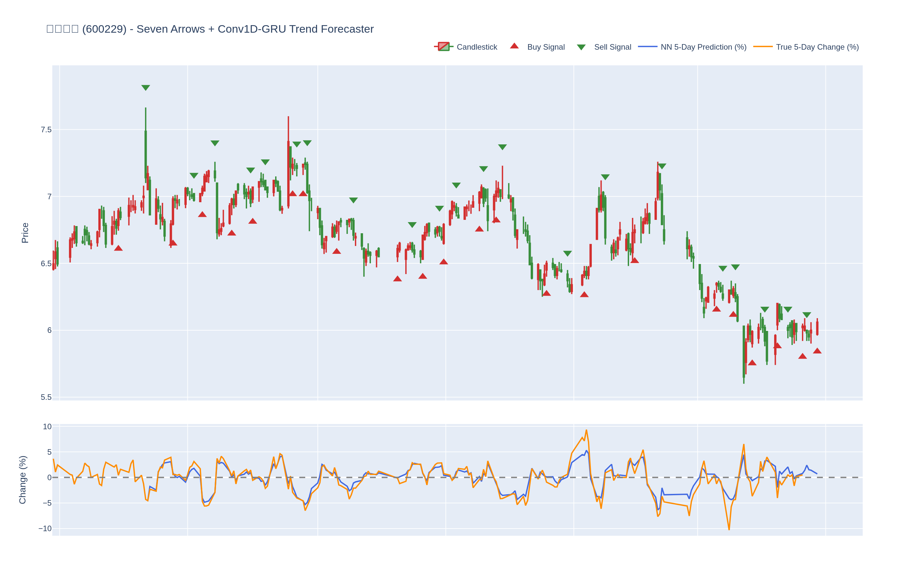This screenshot has width=915, height=588.
Task: Click the candlestick box icon in legend
Action: [x=443, y=47]
